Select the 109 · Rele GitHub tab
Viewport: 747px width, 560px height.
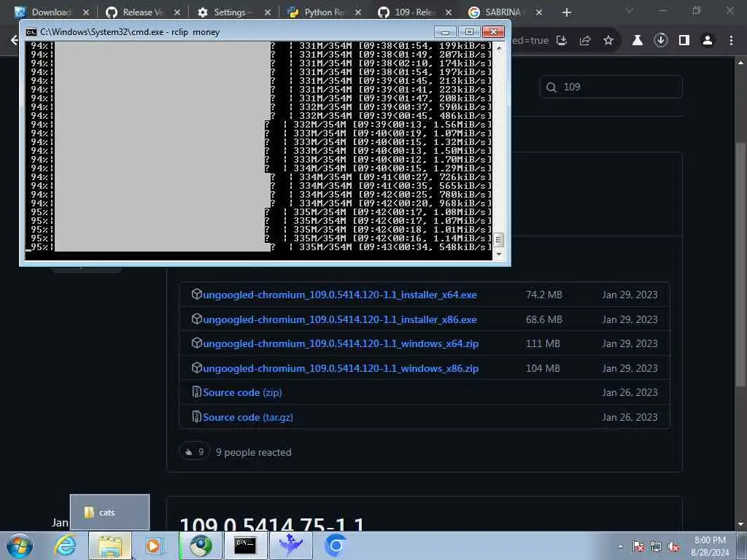coord(414,12)
